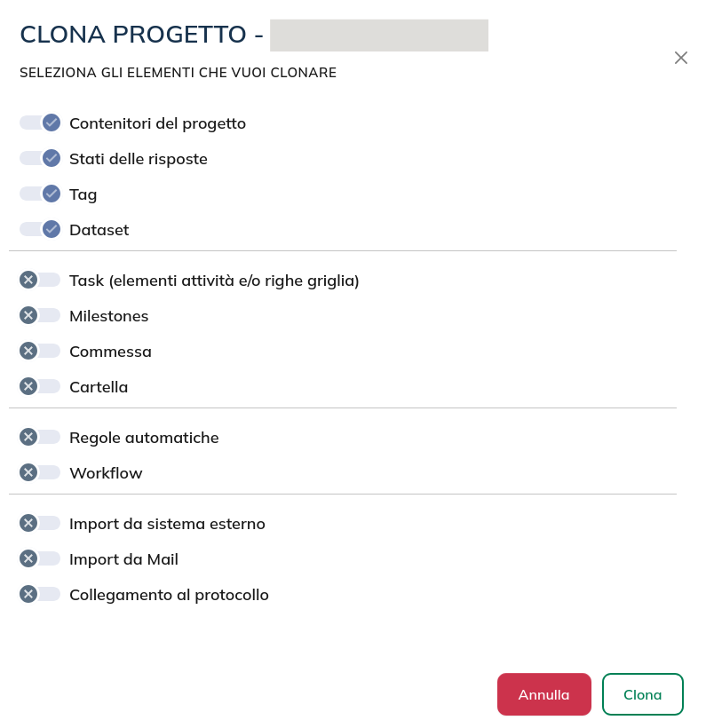Click the Annulla button
The height and width of the screenshot is (728, 706).
pyautogui.click(x=543, y=694)
